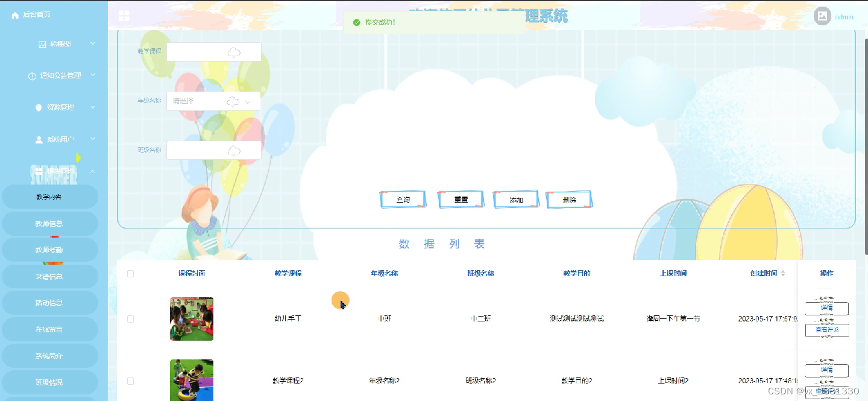Click the bulb icon next to 资源管理

point(39,107)
